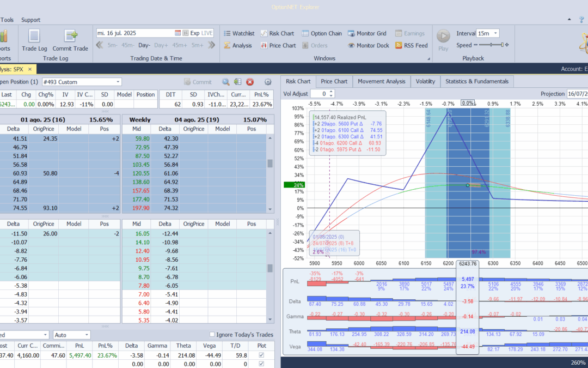Switch to the Movement Analysis tab
Image resolution: width=588 pixels, height=368 pixels.
click(x=381, y=81)
